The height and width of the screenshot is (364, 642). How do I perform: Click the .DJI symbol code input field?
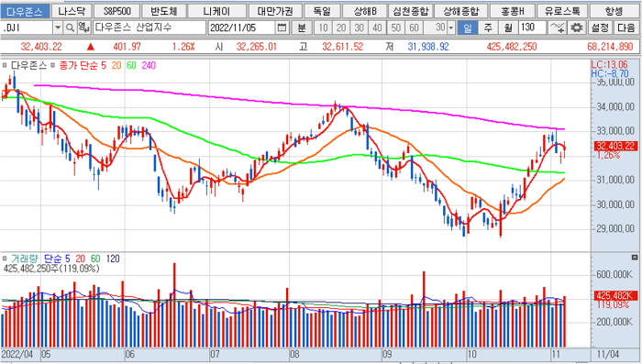[27, 28]
